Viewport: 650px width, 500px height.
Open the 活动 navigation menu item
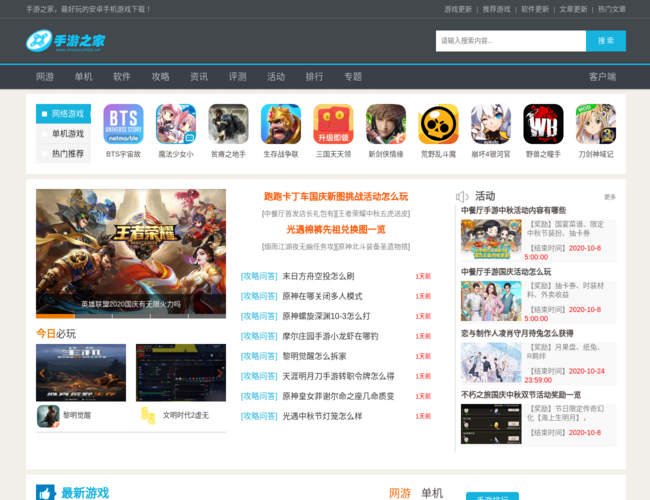(276, 77)
